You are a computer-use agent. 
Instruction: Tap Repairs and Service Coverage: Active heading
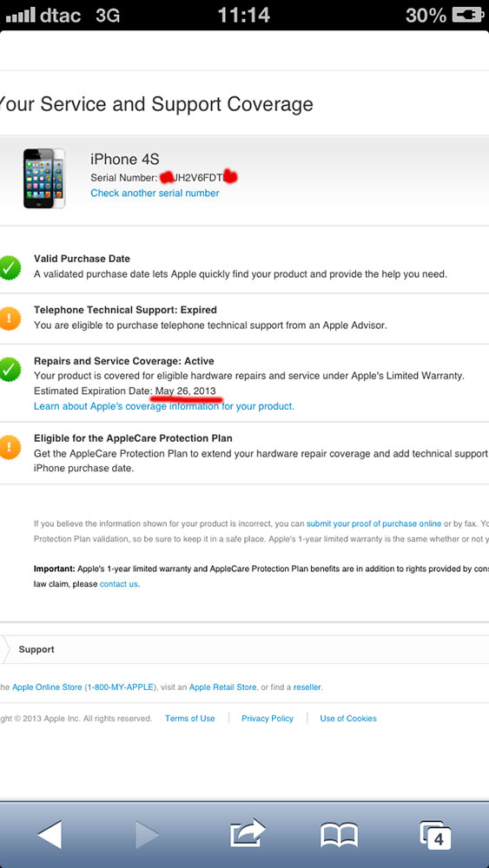(124, 361)
